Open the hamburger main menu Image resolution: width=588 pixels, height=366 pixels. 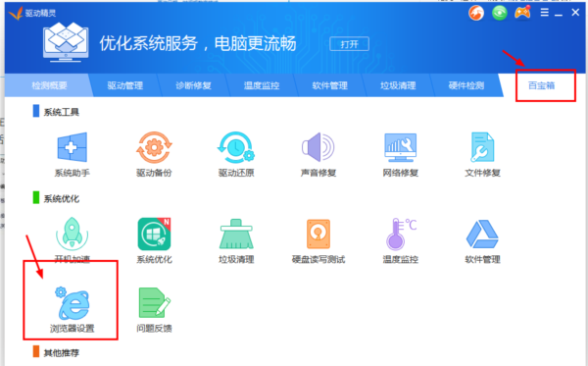point(545,13)
